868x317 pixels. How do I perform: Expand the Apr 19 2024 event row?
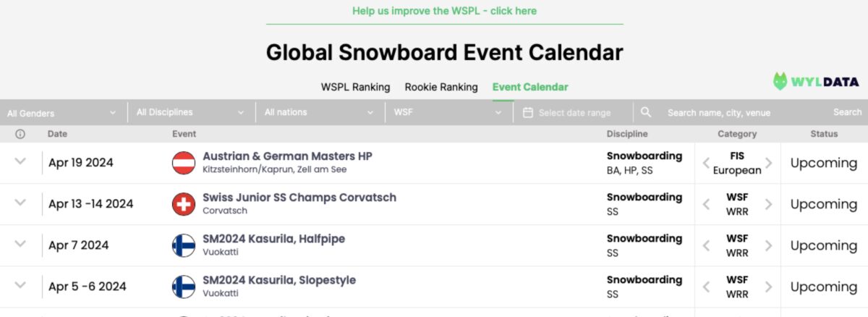pos(20,162)
